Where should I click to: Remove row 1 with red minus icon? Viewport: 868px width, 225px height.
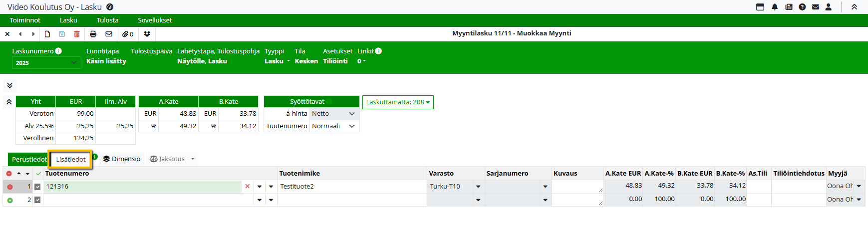[x=9, y=187]
